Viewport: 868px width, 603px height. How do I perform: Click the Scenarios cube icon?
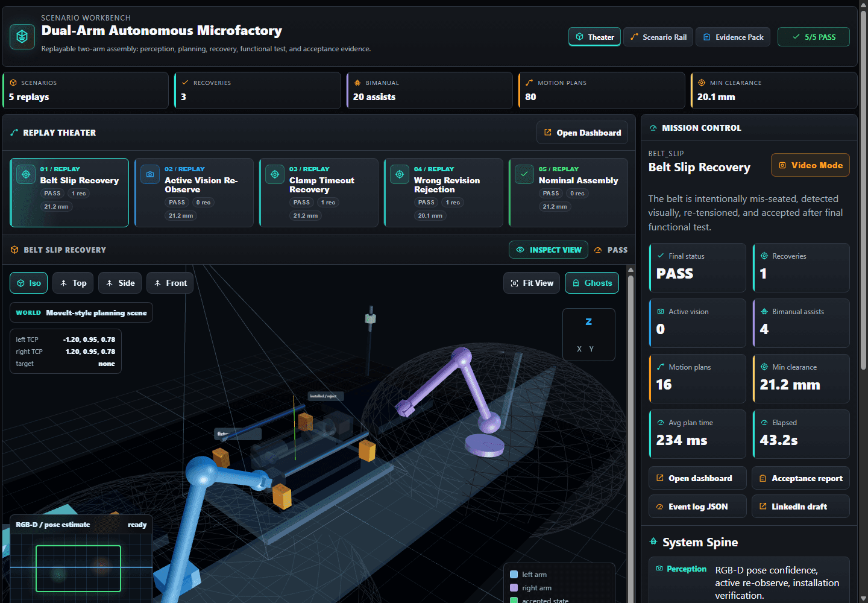(13, 83)
